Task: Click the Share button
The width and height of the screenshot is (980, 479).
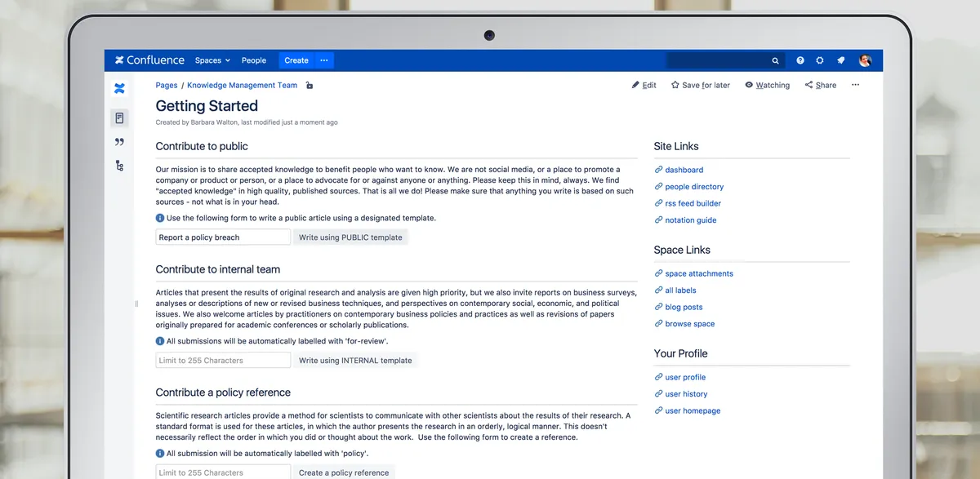Action: pos(821,85)
